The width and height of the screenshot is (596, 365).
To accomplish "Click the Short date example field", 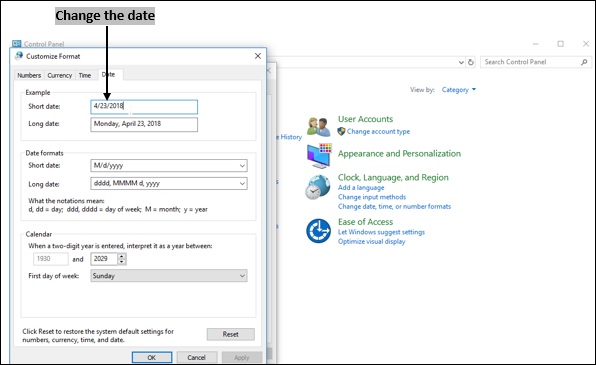I will [144, 107].
